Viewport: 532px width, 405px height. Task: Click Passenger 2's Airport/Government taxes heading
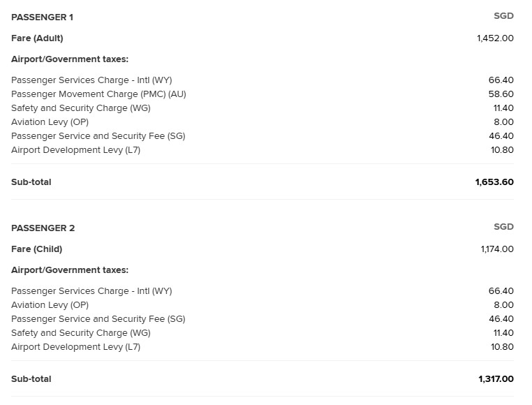click(70, 270)
